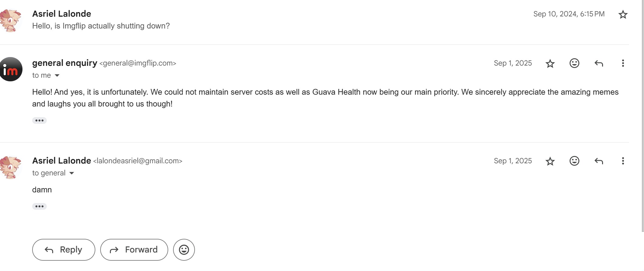This screenshot has width=644, height=271.
Task: Star the first Asriel Lalonde message
Action: pos(623,14)
